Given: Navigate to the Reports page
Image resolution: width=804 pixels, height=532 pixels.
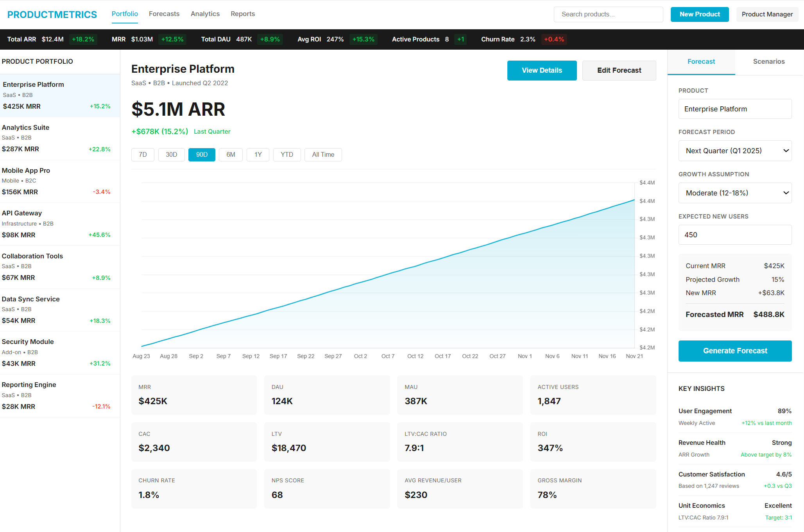Looking at the screenshot, I should 242,14.
